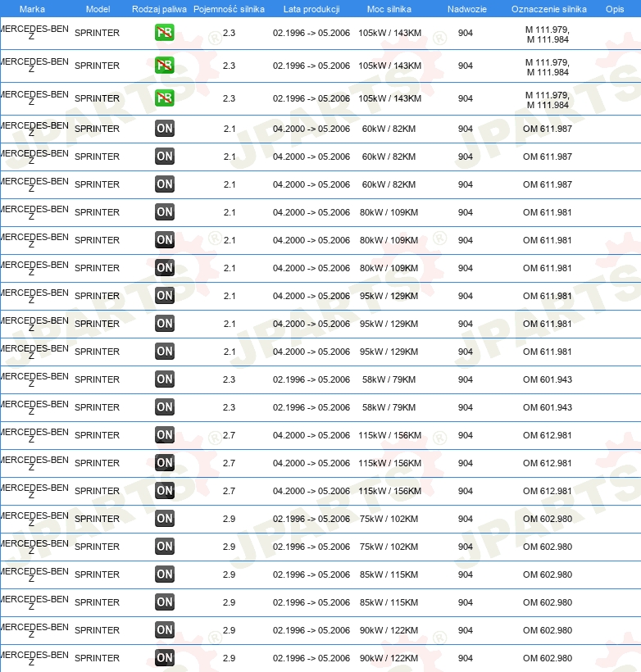Select 85kW / 115KM in the lower such row
The height and width of the screenshot is (672, 641).
[389, 602]
